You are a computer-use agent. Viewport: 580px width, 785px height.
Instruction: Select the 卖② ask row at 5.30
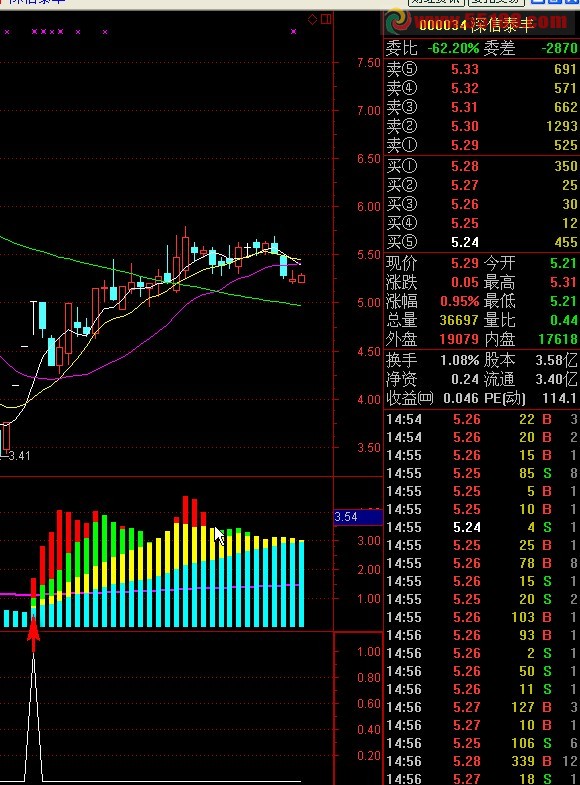(482, 126)
